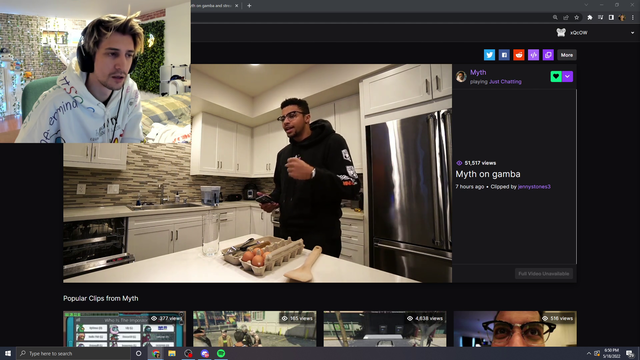Open File Explorer from taskbar

click(x=172, y=353)
